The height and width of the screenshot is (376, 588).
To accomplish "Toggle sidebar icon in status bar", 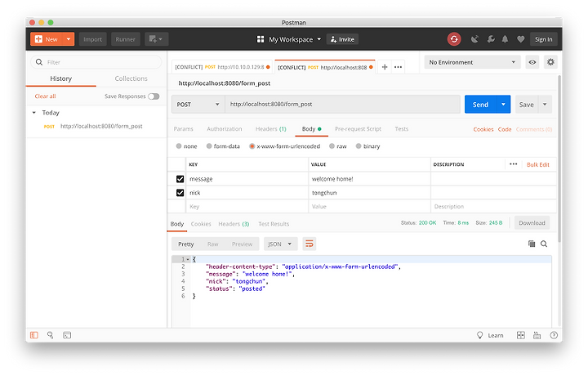I will click(34, 335).
